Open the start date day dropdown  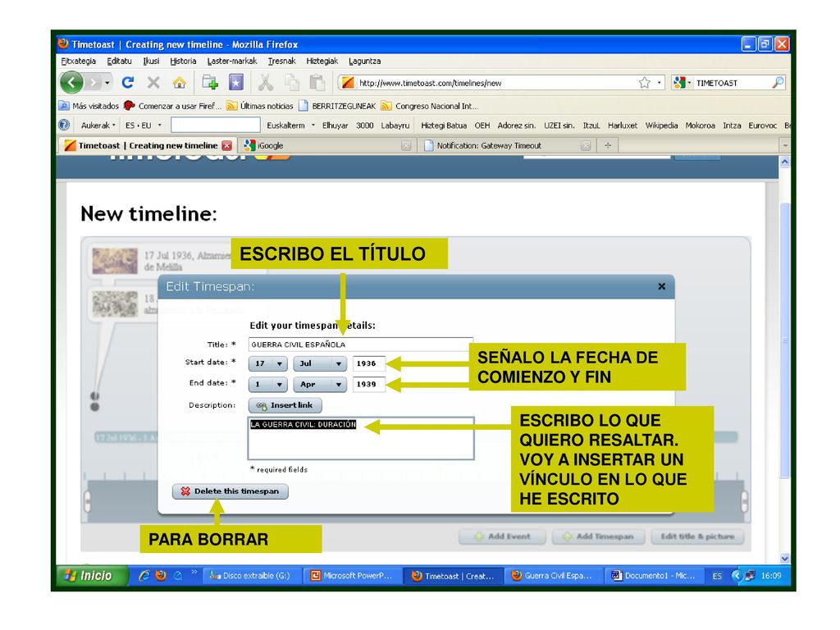[x=268, y=363]
